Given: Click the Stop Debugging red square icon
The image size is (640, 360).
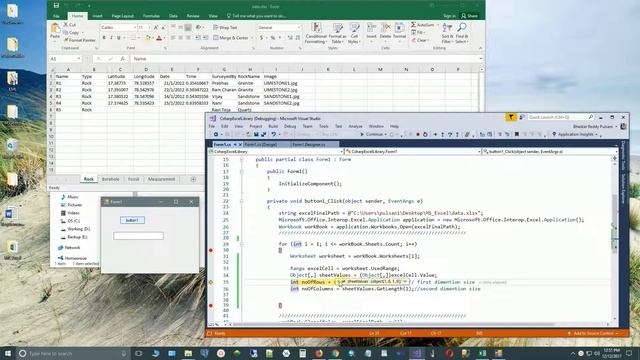Looking at the screenshot, I should [x=418, y=134].
